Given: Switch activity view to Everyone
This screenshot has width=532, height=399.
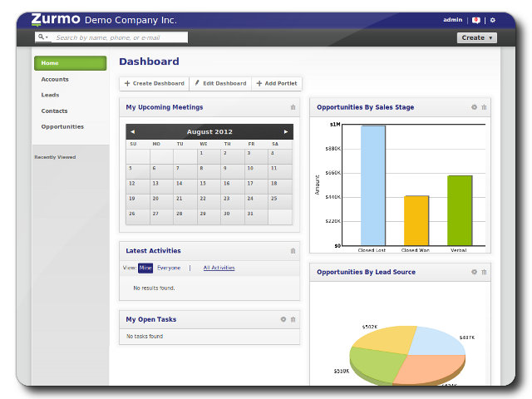Looking at the screenshot, I should coord(169,268).
